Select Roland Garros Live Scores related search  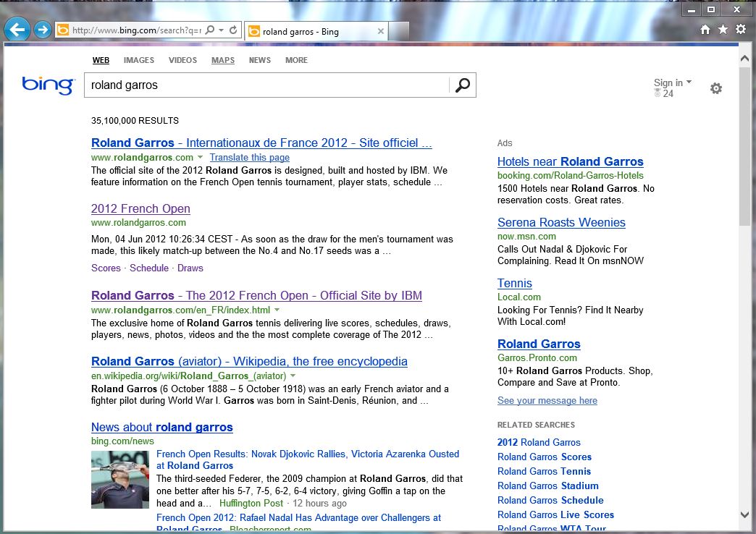[556, 514]
